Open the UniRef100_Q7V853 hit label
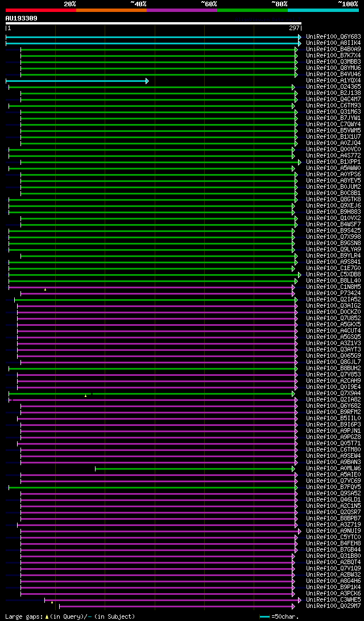Image resolution: width=364 pixels, height=621 pixels. click(333, 375)
